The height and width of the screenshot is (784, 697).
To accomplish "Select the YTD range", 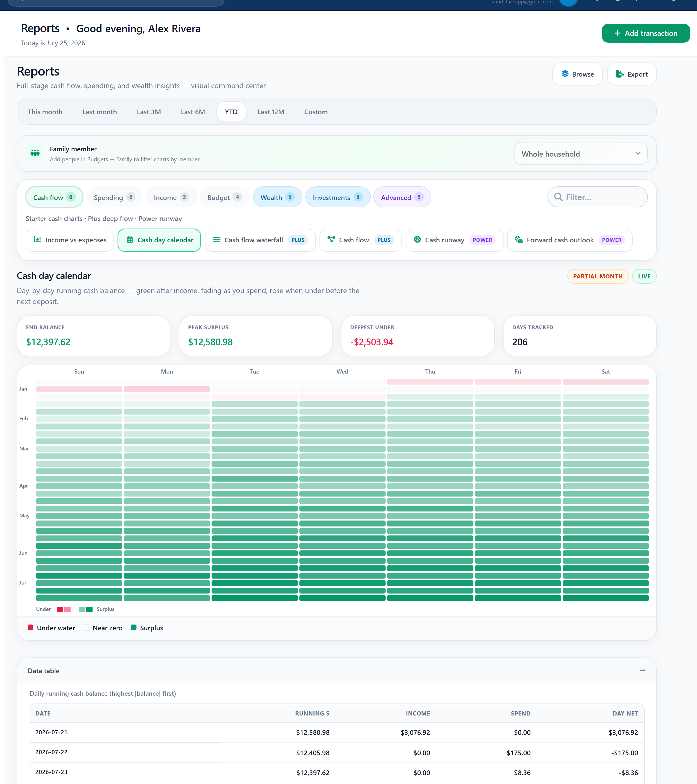I will [231, 112].
